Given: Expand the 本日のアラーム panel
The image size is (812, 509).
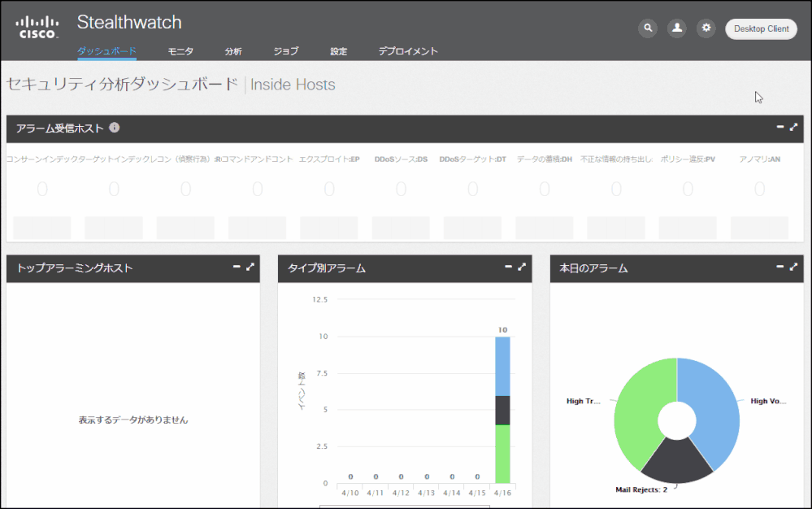Looking at the screenshot, I should tap(793, 267).
